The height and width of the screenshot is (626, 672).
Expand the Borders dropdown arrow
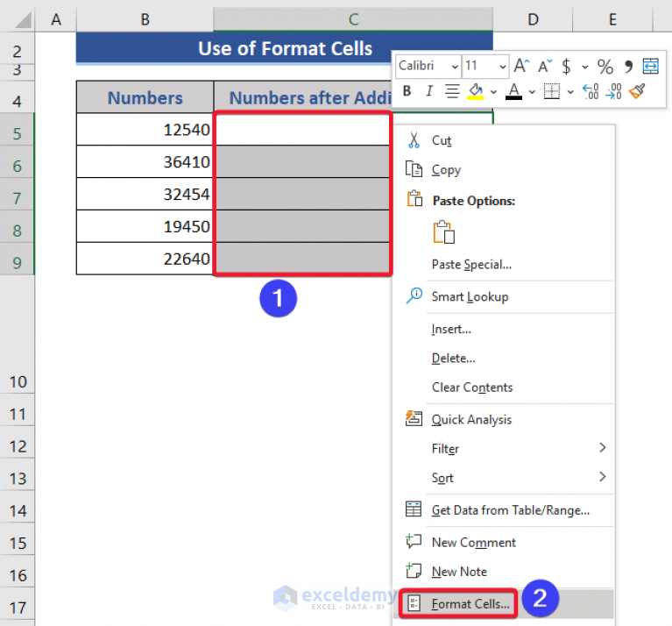point(570,92)
